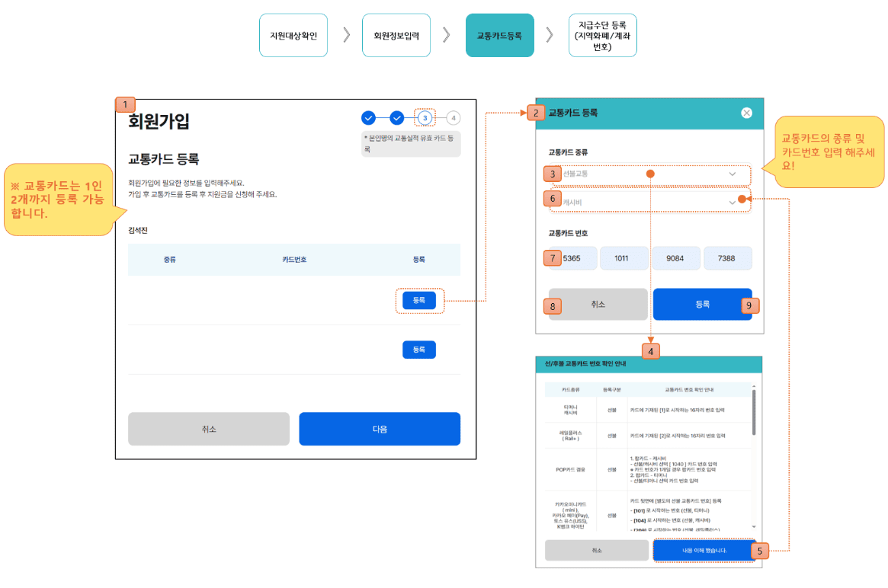Click 취소 in the 교통카드 등록 popup
This screenshot has height=588, width=888.
[598, 304]
